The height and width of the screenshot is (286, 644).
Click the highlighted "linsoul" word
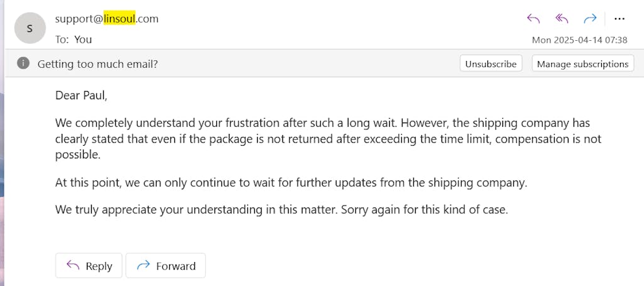(x=119, y=19)
